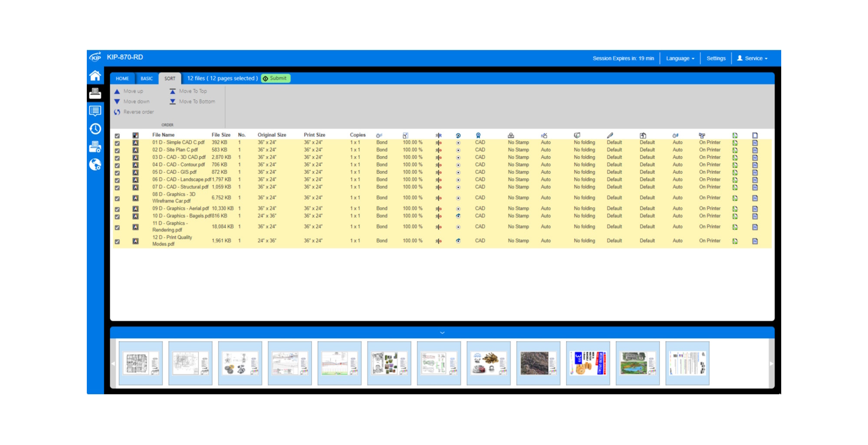Click the Original Size column header

click(272, 135)
